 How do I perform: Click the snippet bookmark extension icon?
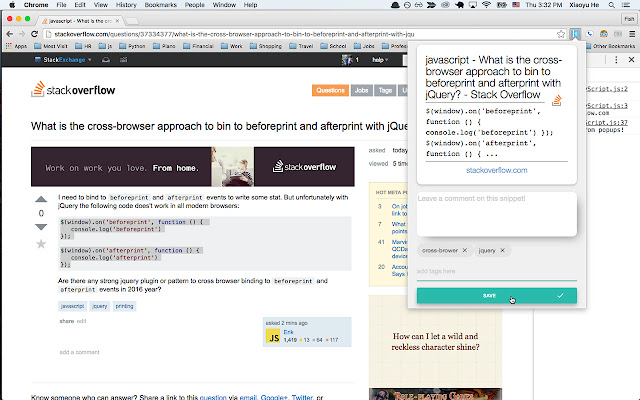click(575, 34)
